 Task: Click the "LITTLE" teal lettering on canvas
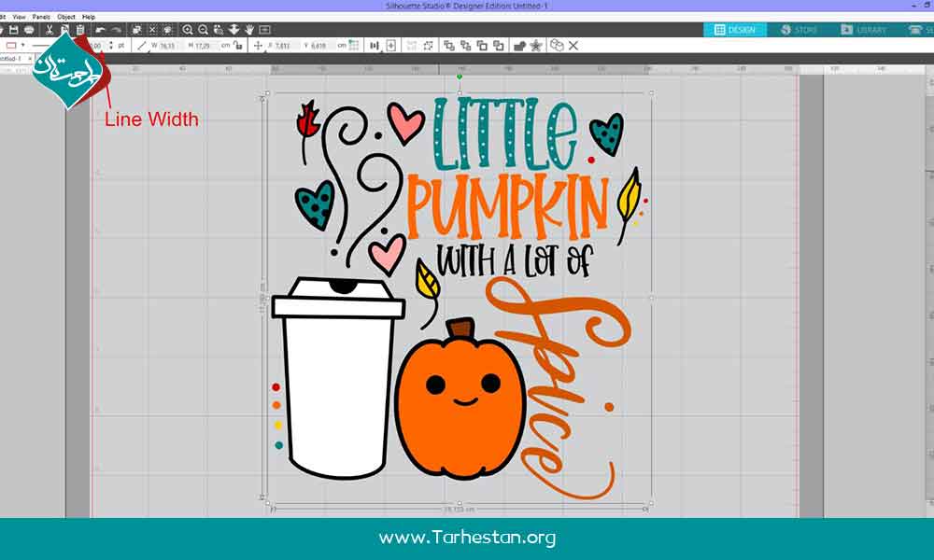tap(505, 133)
